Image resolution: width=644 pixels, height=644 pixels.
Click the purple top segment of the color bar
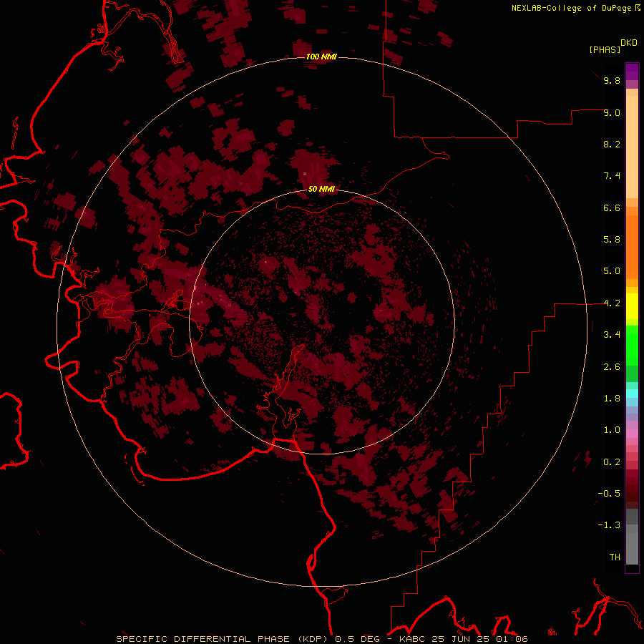tap(632, 72)
